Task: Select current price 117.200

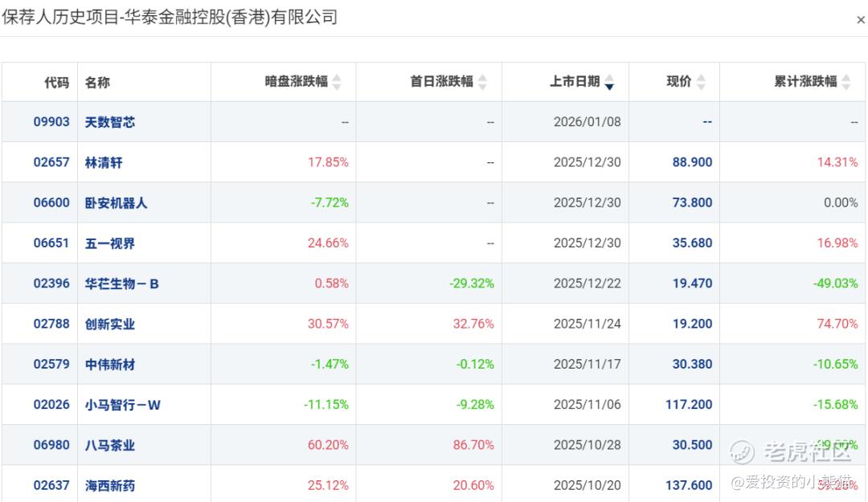Action: pos(690,405)
